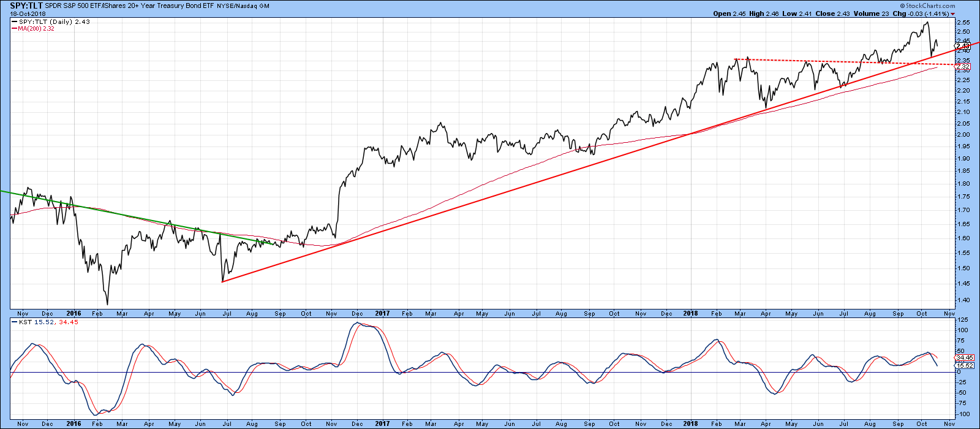This screenshot has height=429, width=980.
Task: Click the red line marker beside MA(200)
Action: click(13, 28)
